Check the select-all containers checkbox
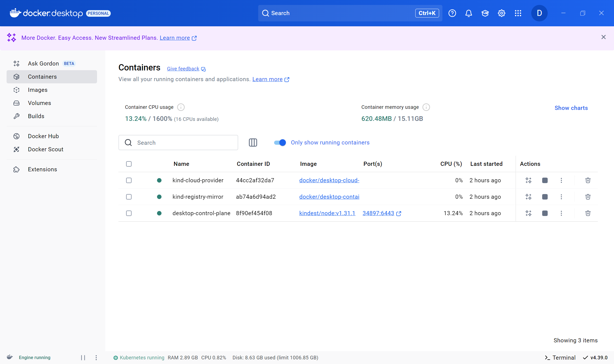This screenshot has height=364, width=614. [129, 164]
